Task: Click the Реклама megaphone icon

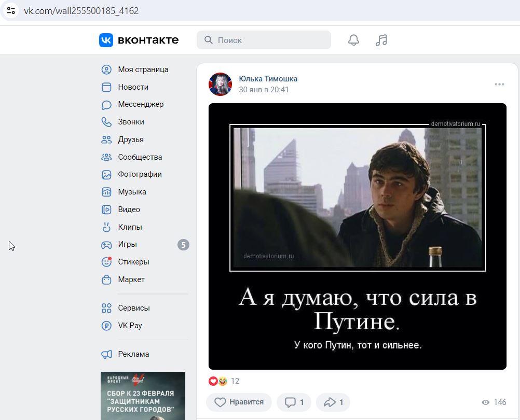Action: click(x=106, y=355)
